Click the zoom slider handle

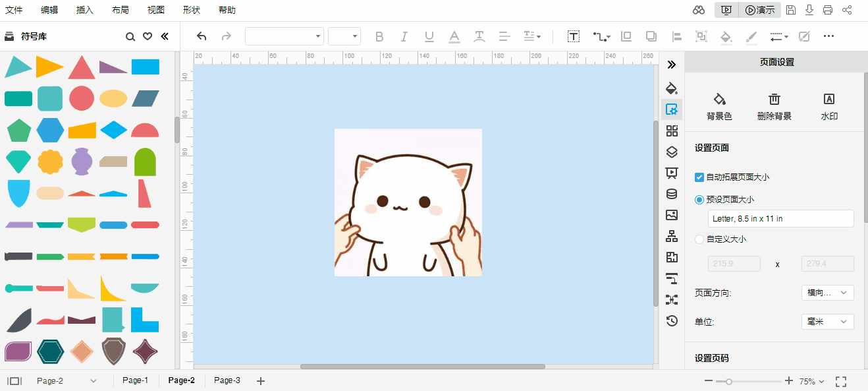point(729,381)
